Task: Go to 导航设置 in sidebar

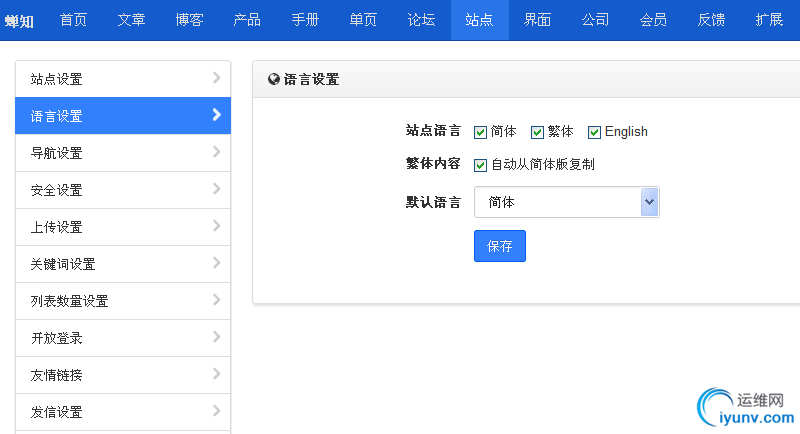Action: click(123, 153)
